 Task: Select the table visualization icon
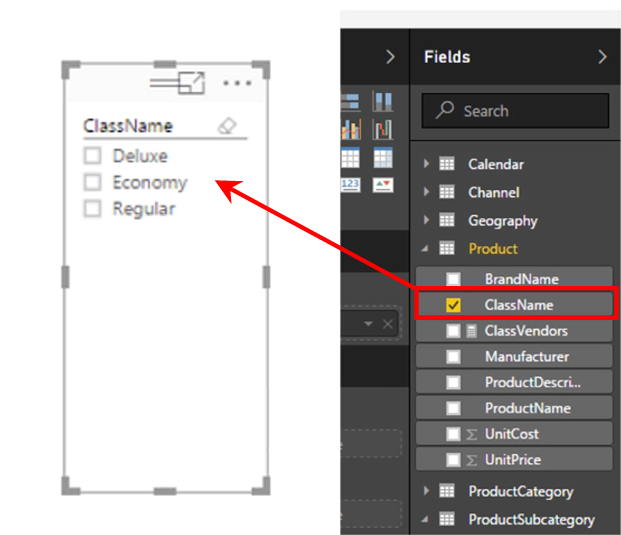coord(351,158)
